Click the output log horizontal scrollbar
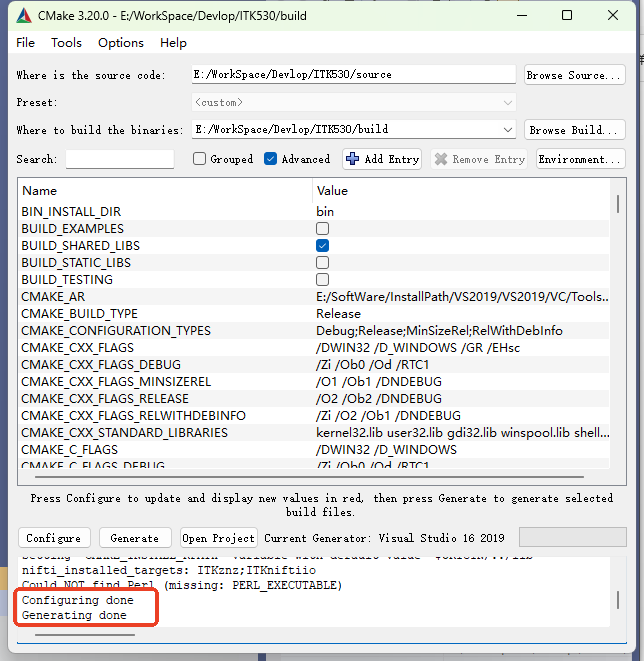The height and width of the screenshot is (661, 644). 85,634
